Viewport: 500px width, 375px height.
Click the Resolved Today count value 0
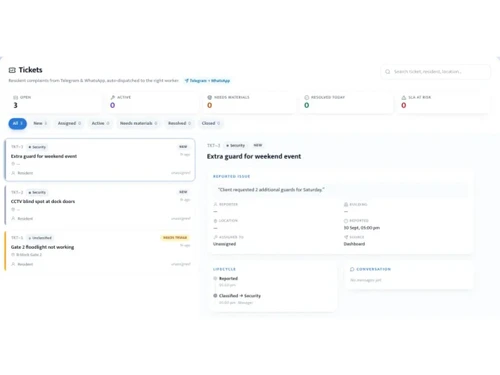(x=307, y=105)
